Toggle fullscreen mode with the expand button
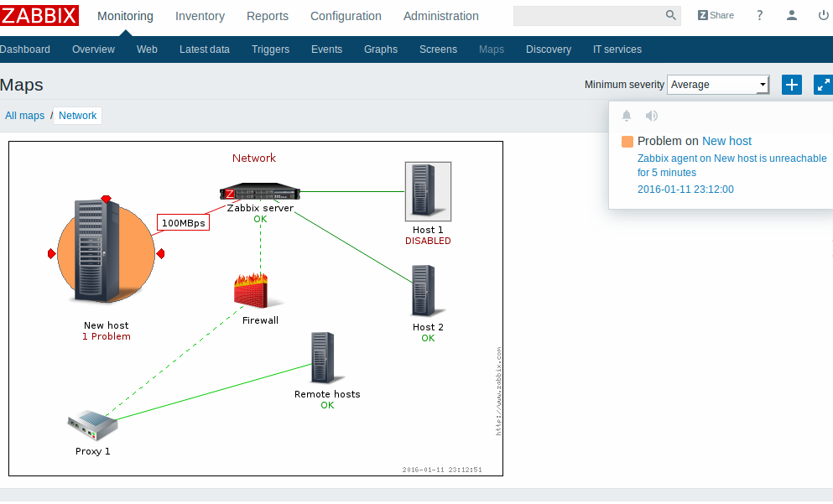Viewport: 833px width, 504px height. coord(823,85)
